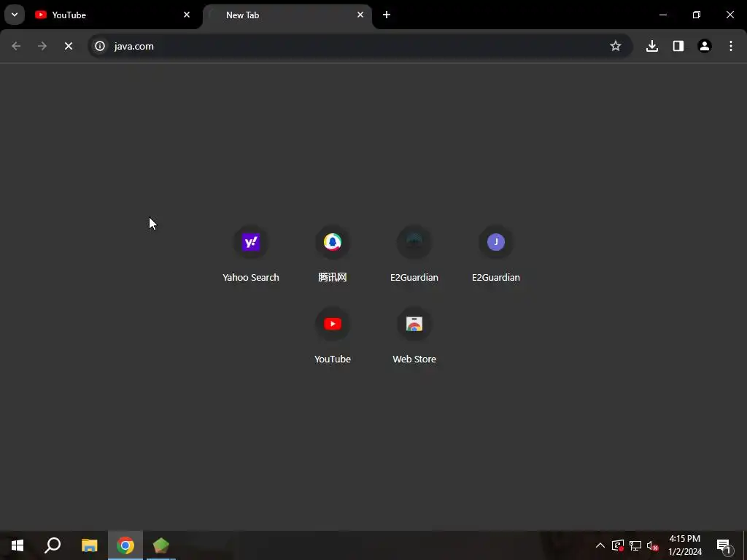Open the Yahoo Search shortcut
Viewport: 747px width, 560px height.
click(x=251, y=254)
